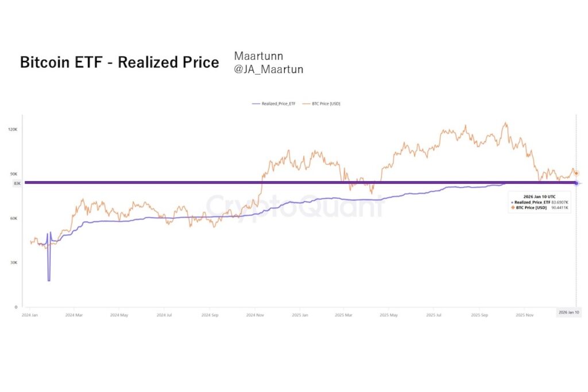
Task: Click the purple Realized_Price_ETF legend line marker
Action: tap(256, 104)
